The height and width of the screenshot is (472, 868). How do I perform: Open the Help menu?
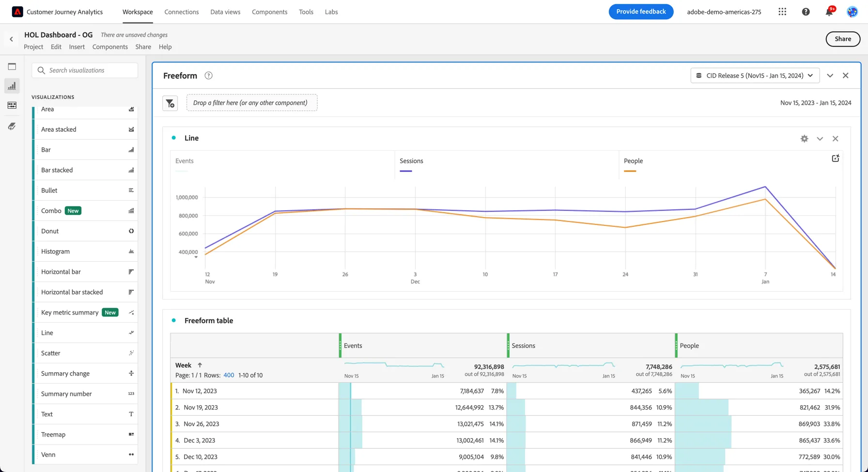tap(165, 47)
